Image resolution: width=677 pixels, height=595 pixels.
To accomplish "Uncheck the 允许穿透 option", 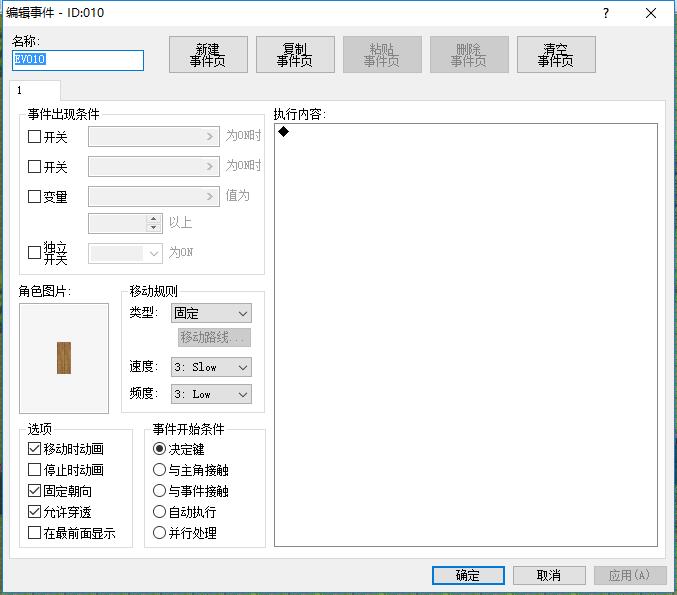I will pos(34,512).
